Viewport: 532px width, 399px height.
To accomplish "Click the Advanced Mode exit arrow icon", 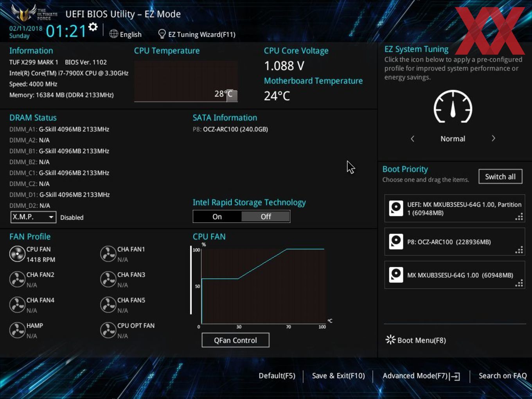I will pyautogui.click(x=455, y=376).
